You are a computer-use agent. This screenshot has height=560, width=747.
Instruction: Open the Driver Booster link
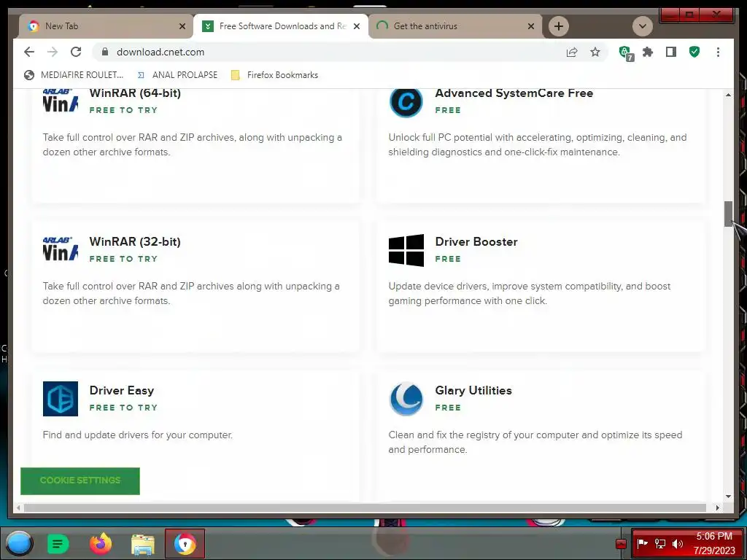pyautogui.click(x=476, y=241)
